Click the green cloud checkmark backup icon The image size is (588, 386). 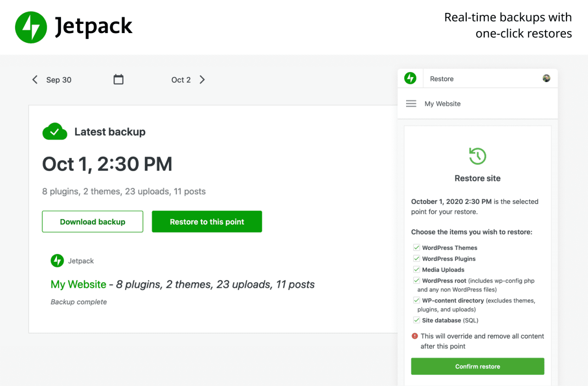[x=55, y=131]
